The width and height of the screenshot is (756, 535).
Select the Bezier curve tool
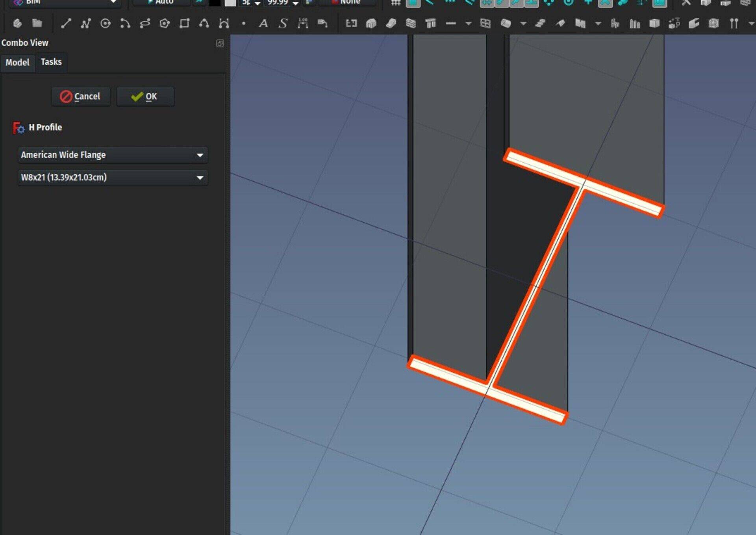point(224,24)
